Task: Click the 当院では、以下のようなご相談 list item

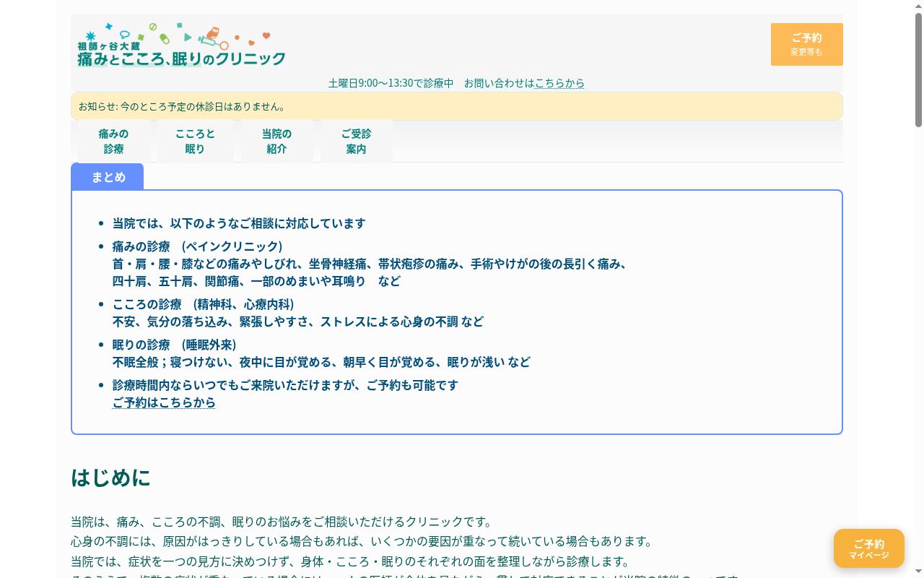Action: [239, 223]
